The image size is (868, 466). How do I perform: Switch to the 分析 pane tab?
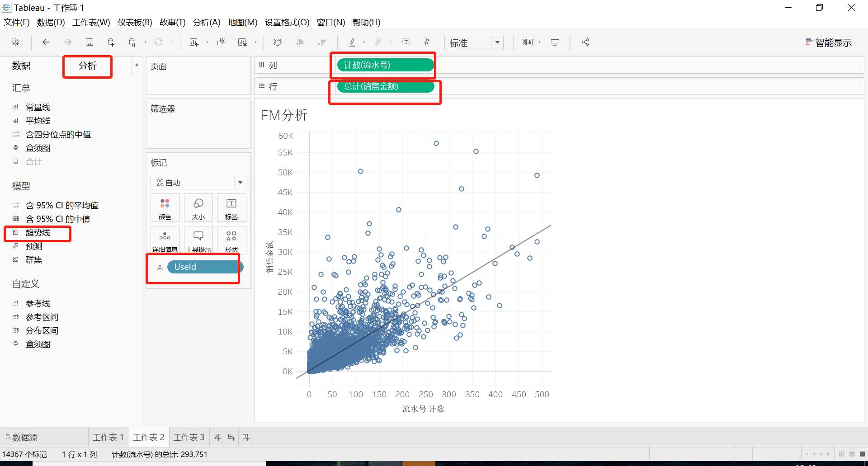[88, 66]
